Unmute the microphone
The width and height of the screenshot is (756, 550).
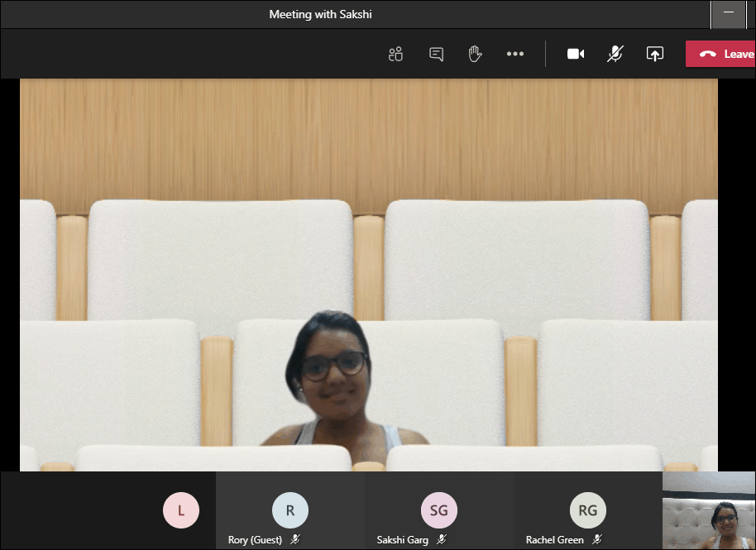click(x=615, y=54)
